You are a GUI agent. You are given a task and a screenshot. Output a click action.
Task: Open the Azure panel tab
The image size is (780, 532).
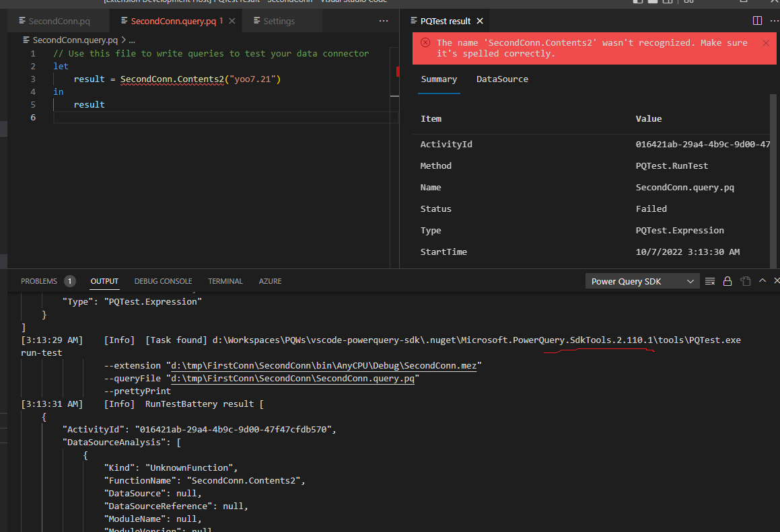coord(270,281)
